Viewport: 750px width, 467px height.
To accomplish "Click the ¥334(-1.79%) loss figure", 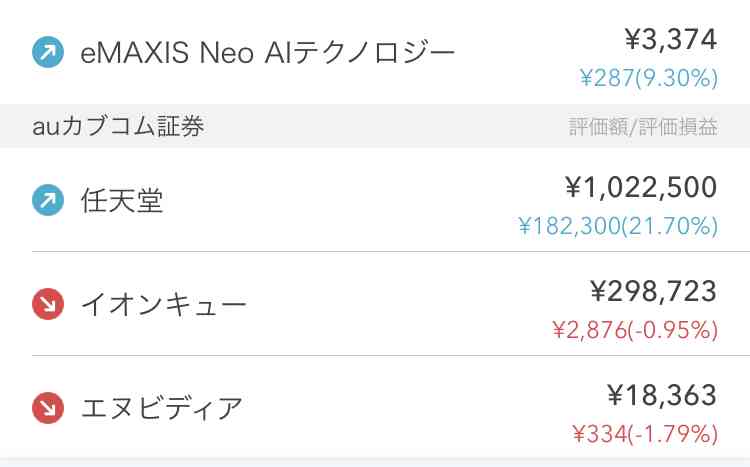I will 645,434.
